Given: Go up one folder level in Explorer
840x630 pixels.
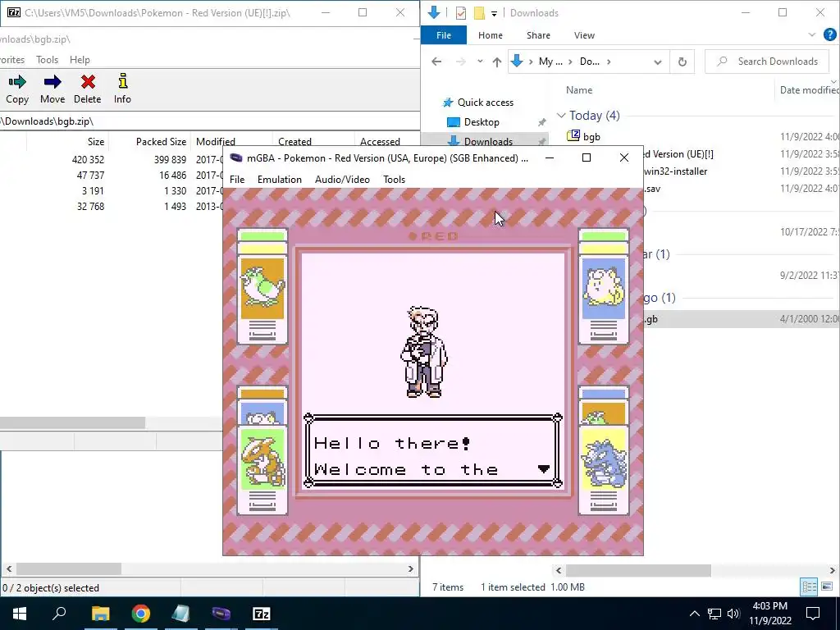Looking at the screenshot, I should click(496, 62).
